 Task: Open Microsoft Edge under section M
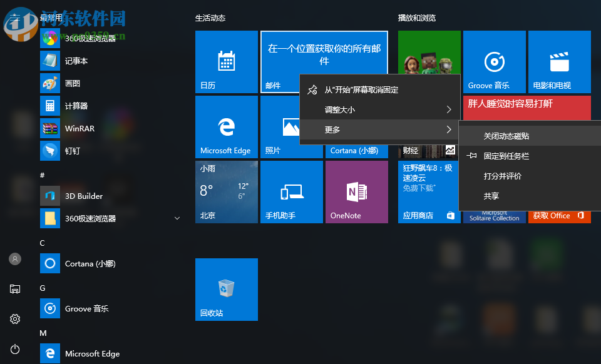pos(94,353)
